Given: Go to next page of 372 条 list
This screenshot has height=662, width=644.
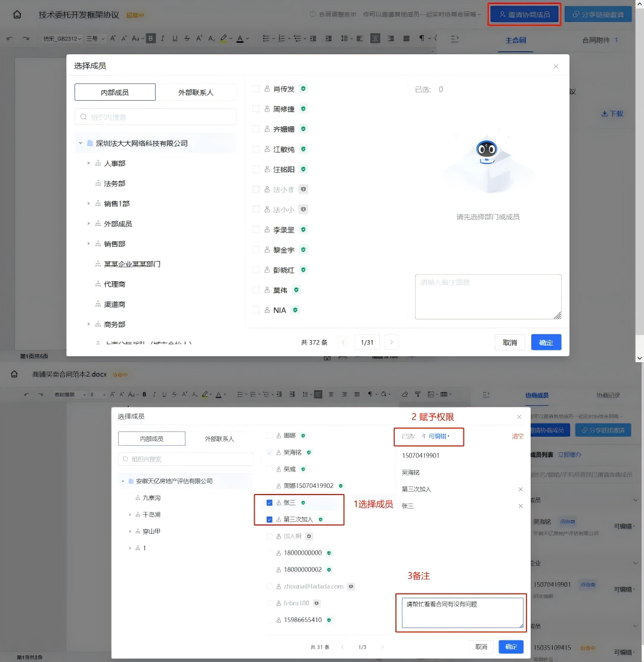Looking at the screenshot, I should coord(391,342).
